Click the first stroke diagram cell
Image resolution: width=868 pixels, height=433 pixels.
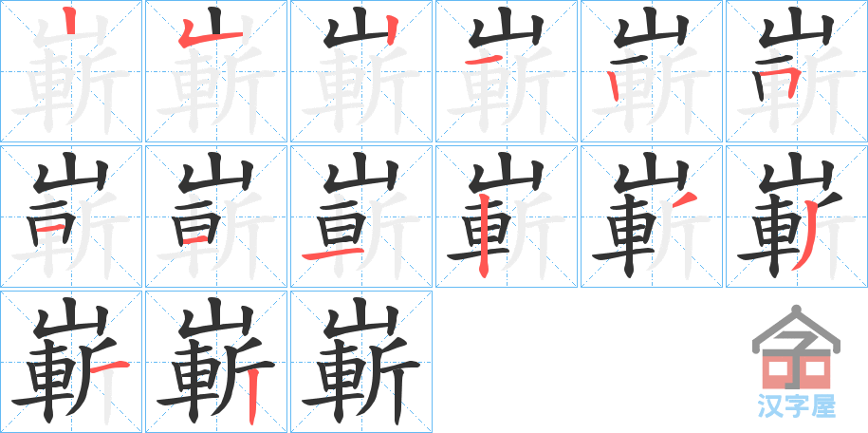pyautogui.click(x=71, y=71)
